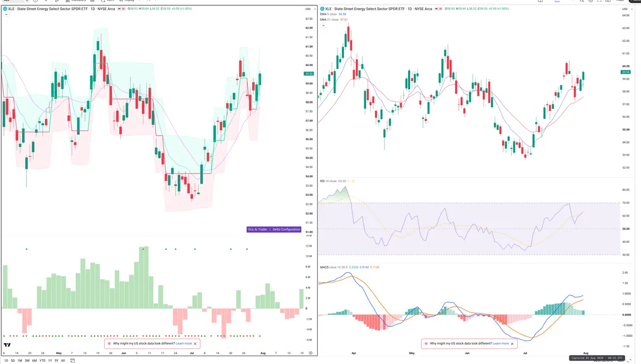Select the 5D time range
The height and width of the screenshot is (364, 641).
pos(13,361)
